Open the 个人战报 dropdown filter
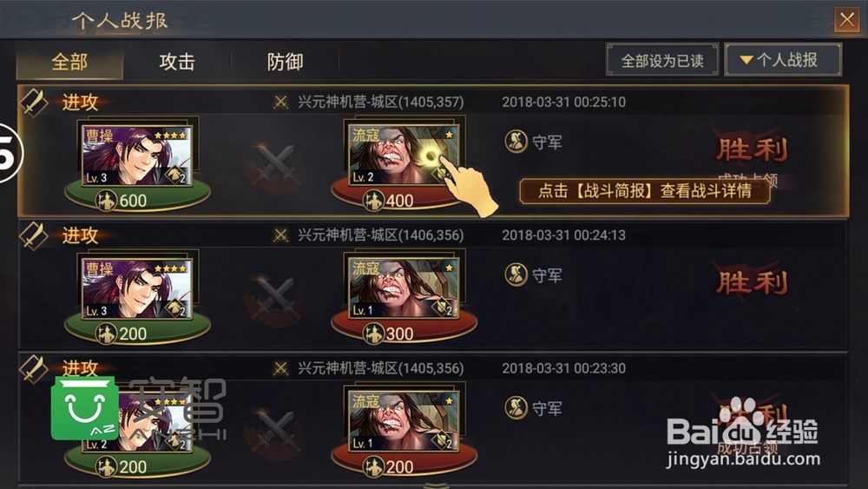 click(783, 60)
